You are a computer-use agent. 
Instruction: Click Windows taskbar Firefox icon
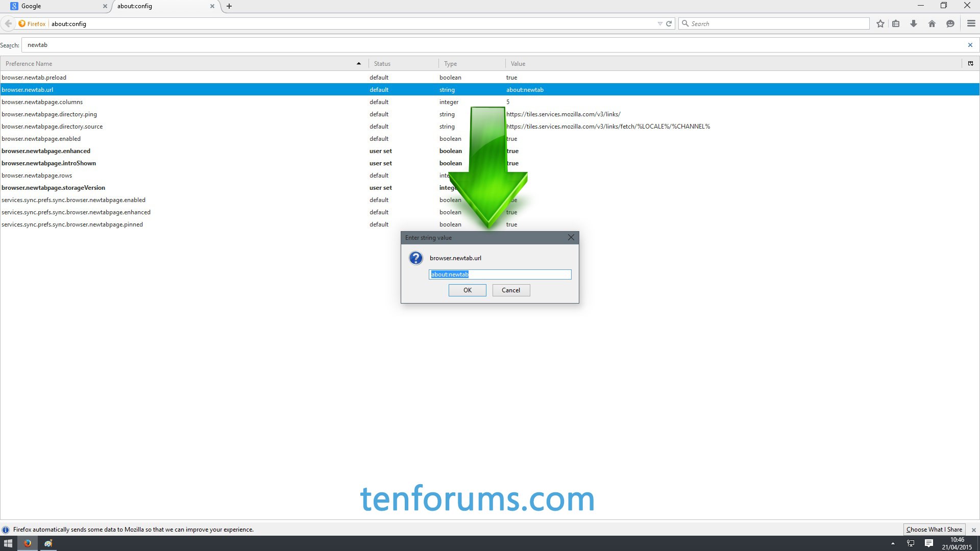coord(28,543)
